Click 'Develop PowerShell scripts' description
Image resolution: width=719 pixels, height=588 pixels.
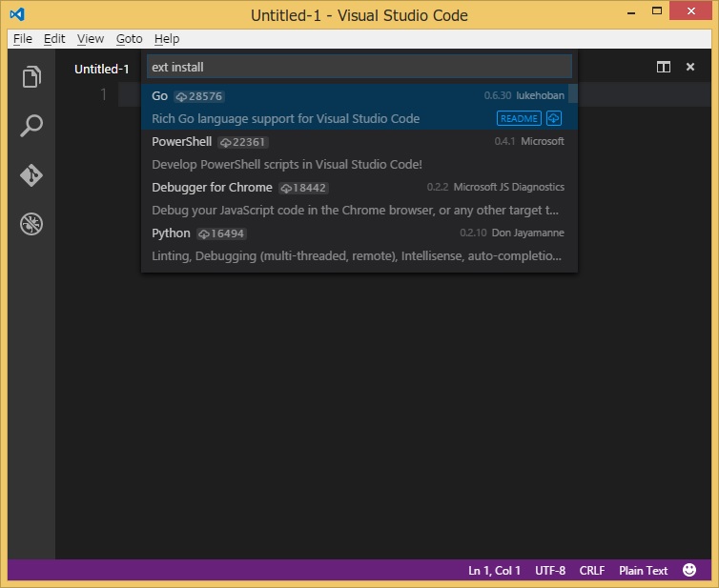[x=287, y=165]
